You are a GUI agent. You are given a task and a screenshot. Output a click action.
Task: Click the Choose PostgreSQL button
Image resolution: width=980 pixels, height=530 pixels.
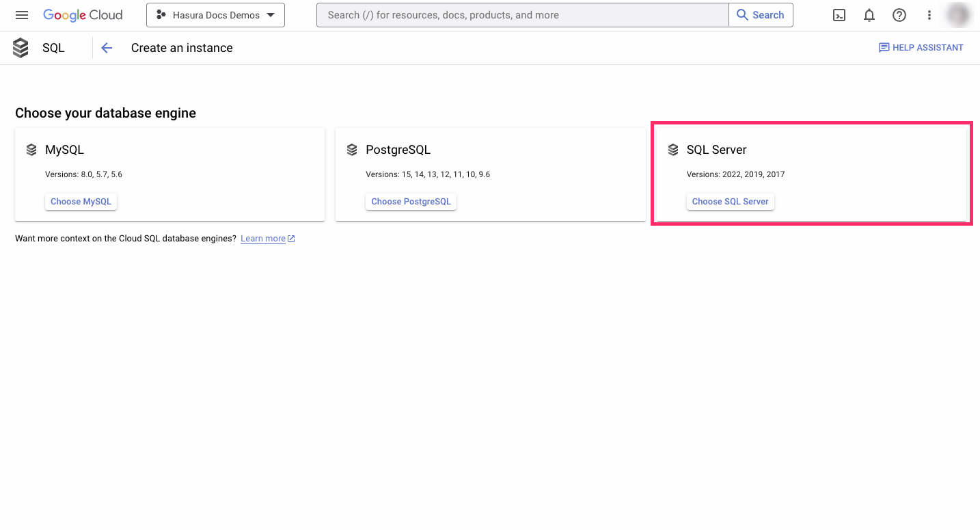click(411, 202)
